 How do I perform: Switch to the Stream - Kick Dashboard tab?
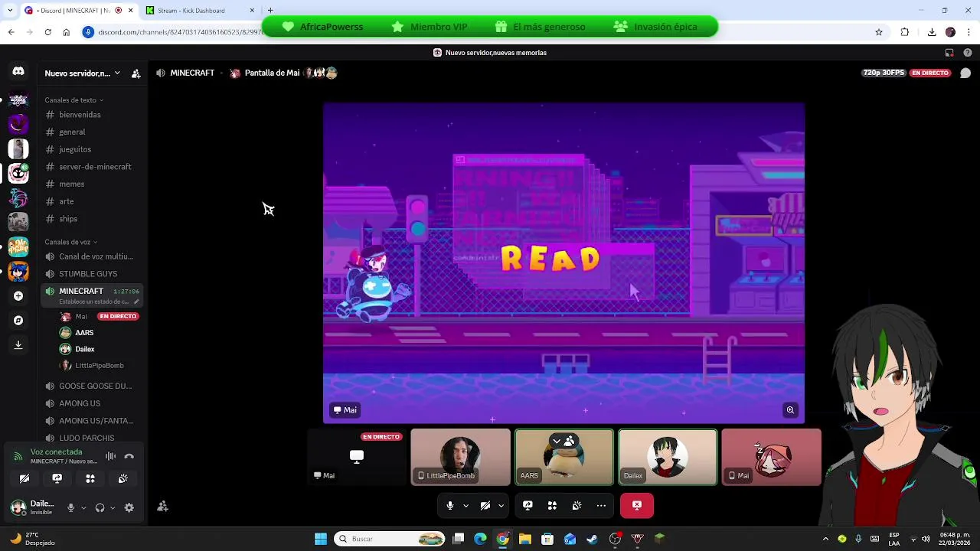click(x=198, y=11)
